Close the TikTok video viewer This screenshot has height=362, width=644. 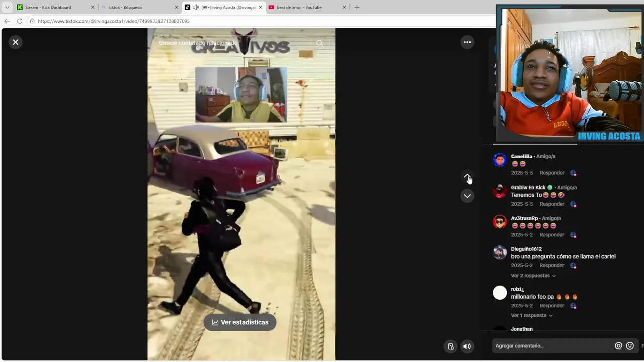[x=15, y=42]
